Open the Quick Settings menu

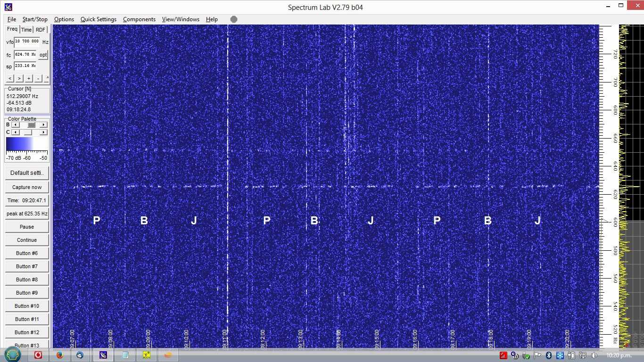pos(98,19)
